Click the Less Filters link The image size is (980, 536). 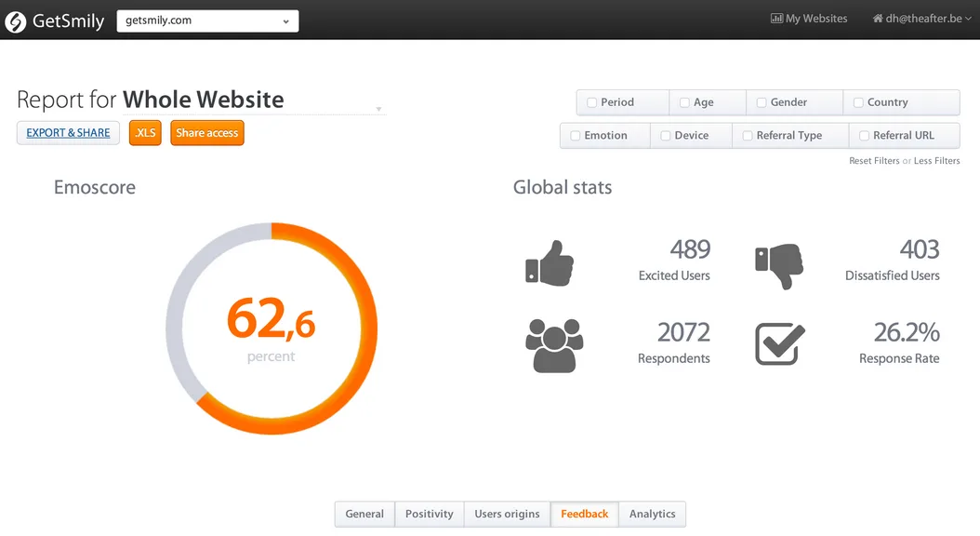(x=937, y=161)
